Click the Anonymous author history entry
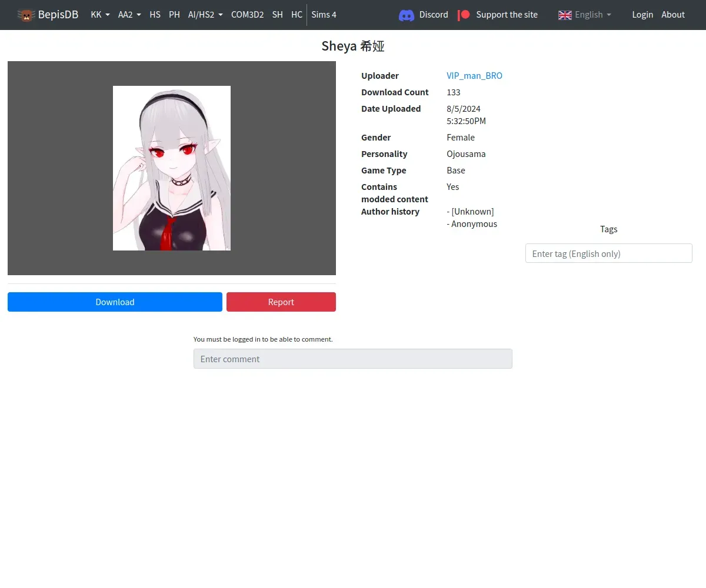The width and height of the screenshot is (706, 588). point(472,224)
